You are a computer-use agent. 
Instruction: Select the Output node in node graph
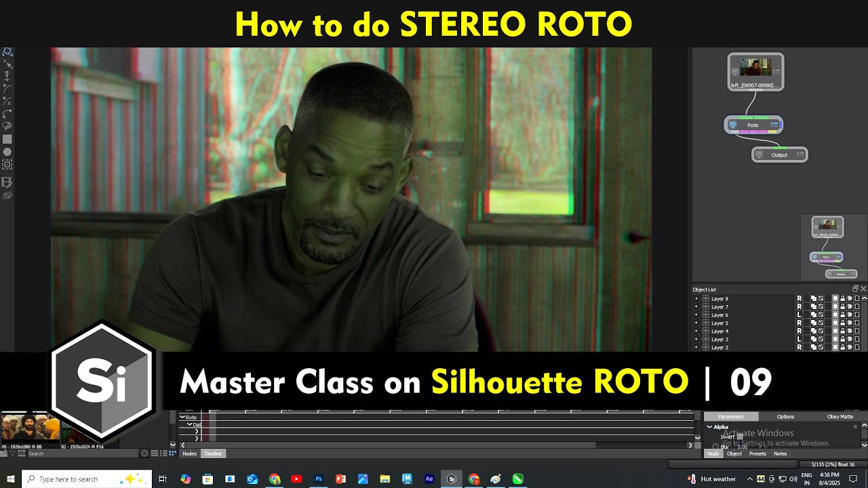tap(780, 155)
